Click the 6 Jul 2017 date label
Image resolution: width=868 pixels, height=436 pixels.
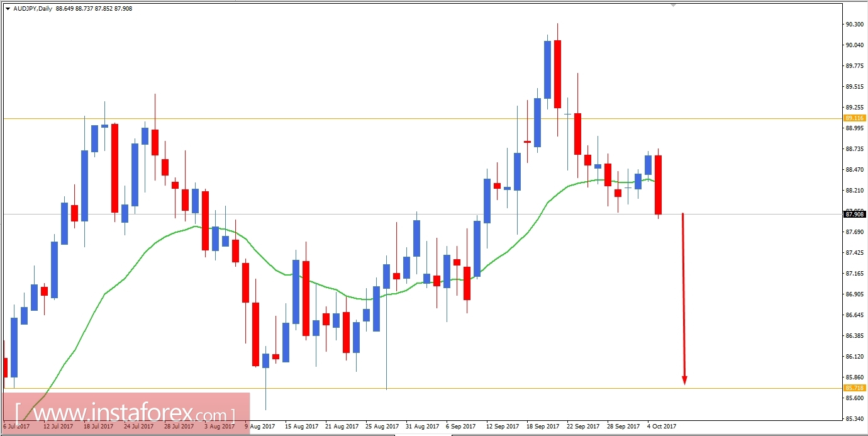click(x=16, y=426)
